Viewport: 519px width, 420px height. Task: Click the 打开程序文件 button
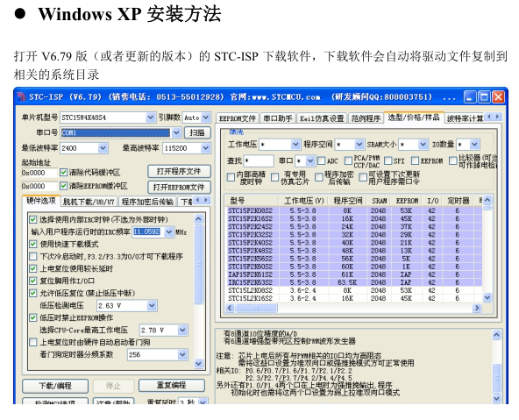coord(179,171)
